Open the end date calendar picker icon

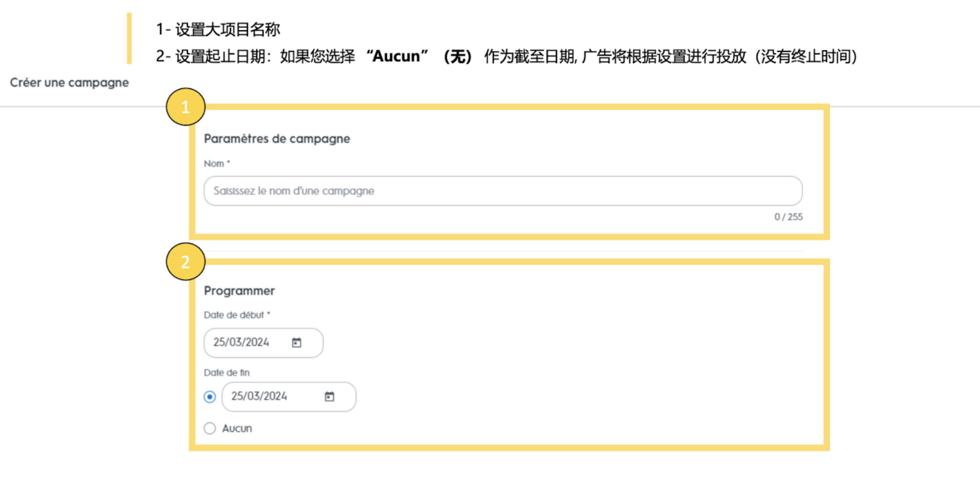pyautogui.click(x=329, y=396)
